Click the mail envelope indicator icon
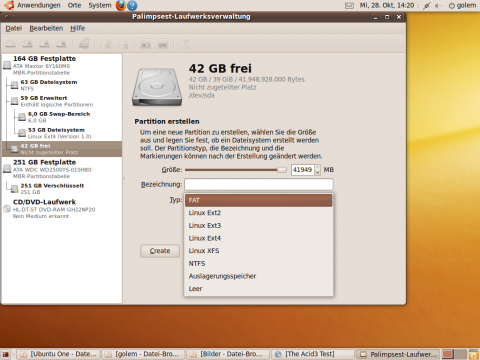This screenshot has height=360, width=480. point(349,5)
